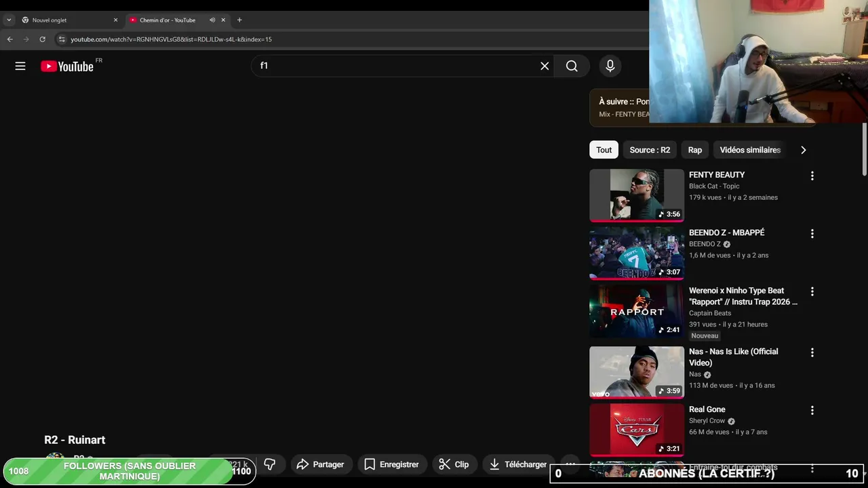
Task: Dislike the video with thumbs-down
Action: (270, 464)
